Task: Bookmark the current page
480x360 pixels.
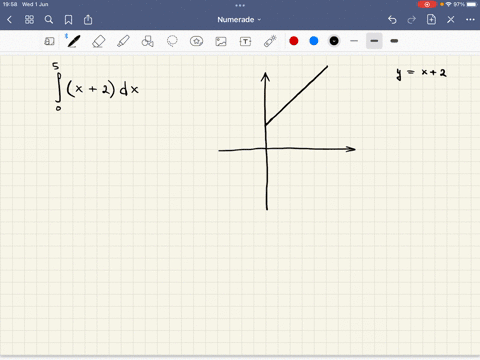Action: (x=68, y=20)
